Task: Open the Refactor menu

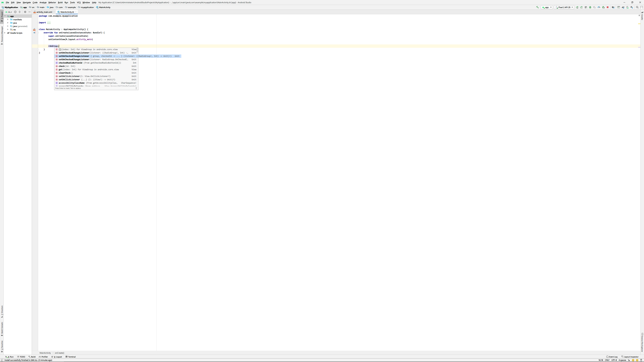Action: [52, 3]
